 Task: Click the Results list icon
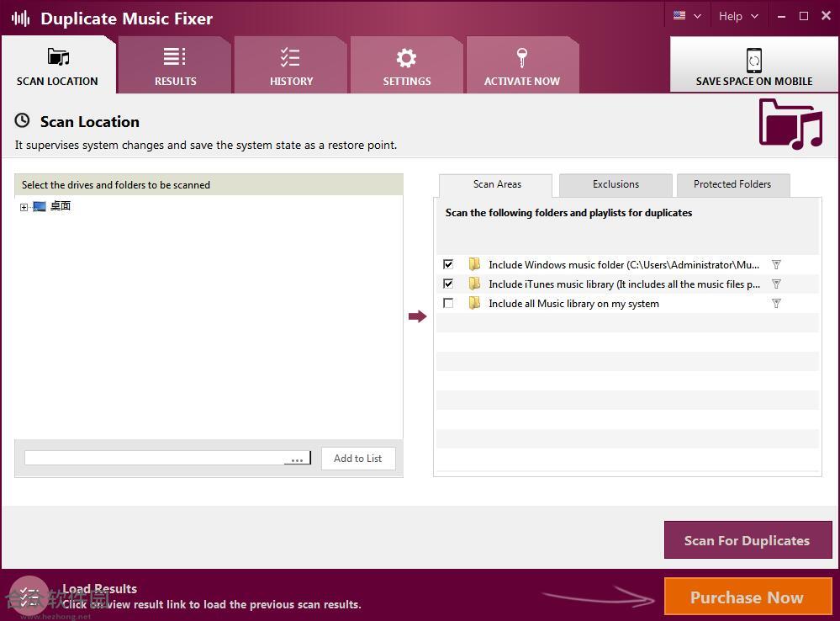pos(175,56)
